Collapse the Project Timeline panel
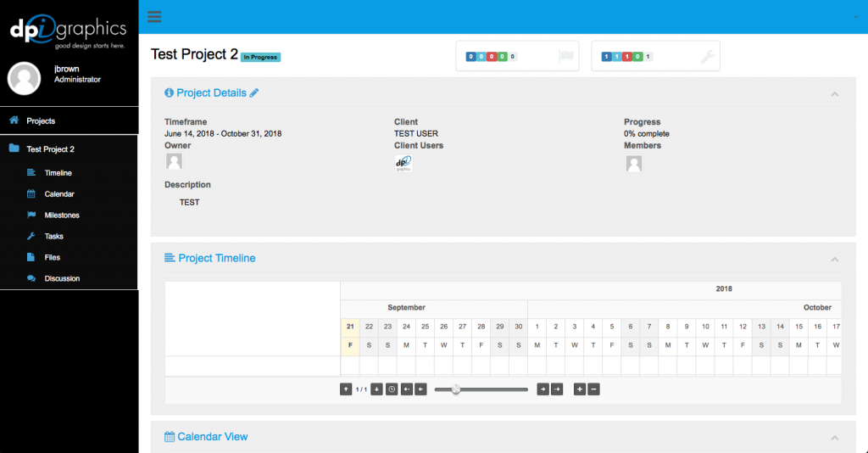 pos(834,260)
